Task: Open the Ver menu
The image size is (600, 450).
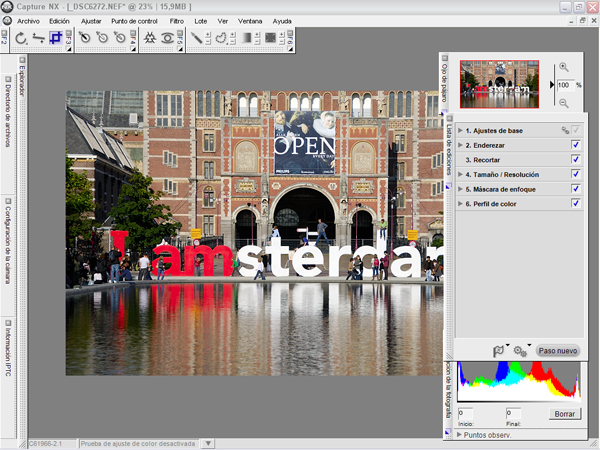Action: [223, 21]
